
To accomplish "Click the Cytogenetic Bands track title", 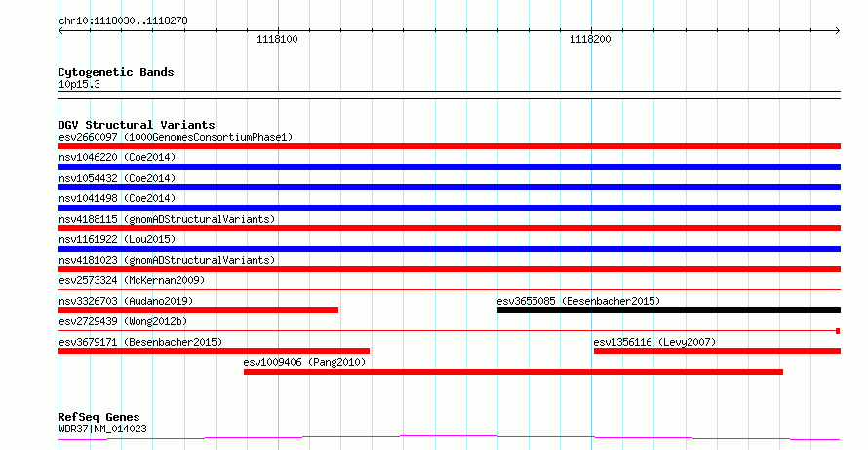I will point(116,72).
